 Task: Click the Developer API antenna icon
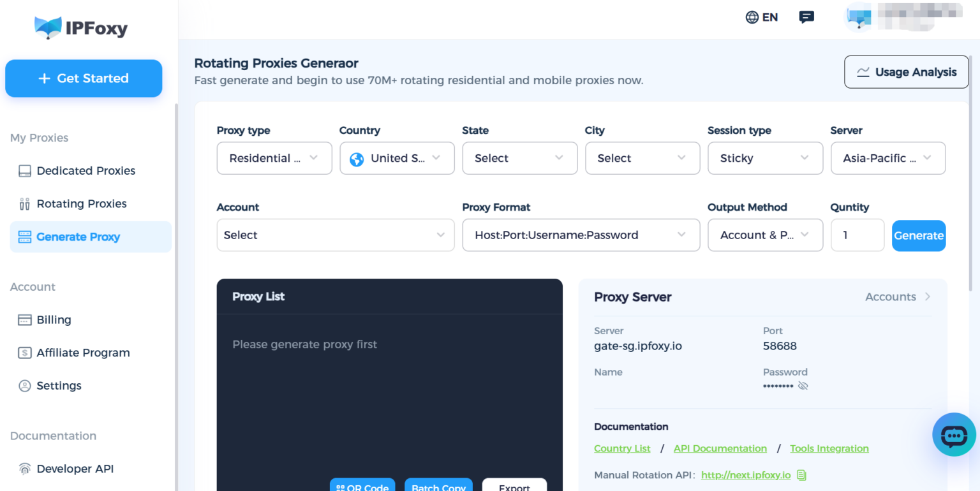pos(24,469)
